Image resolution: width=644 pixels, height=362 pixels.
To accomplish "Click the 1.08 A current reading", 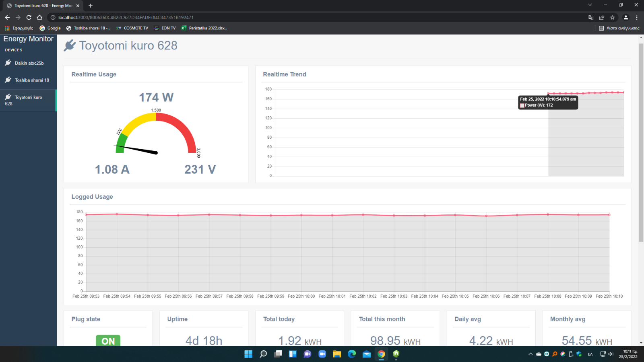I will click(112, 169).
